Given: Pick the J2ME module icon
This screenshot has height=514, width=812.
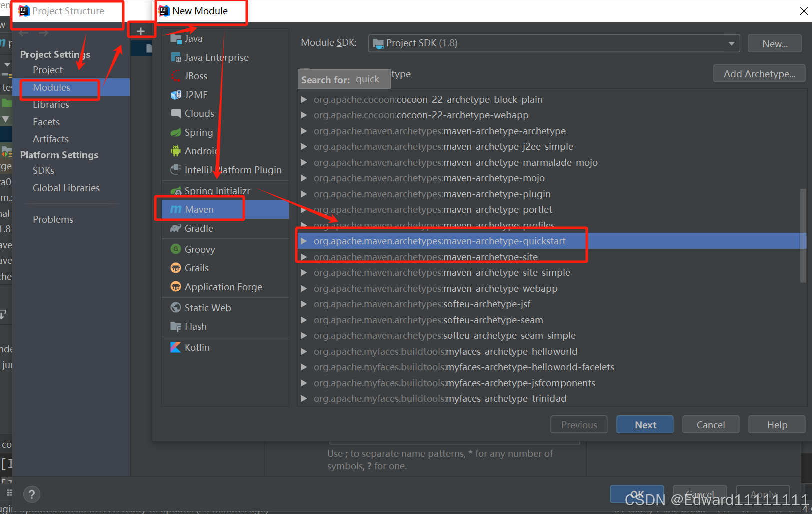Looking at the screenshot, I should tap(176, 95).
